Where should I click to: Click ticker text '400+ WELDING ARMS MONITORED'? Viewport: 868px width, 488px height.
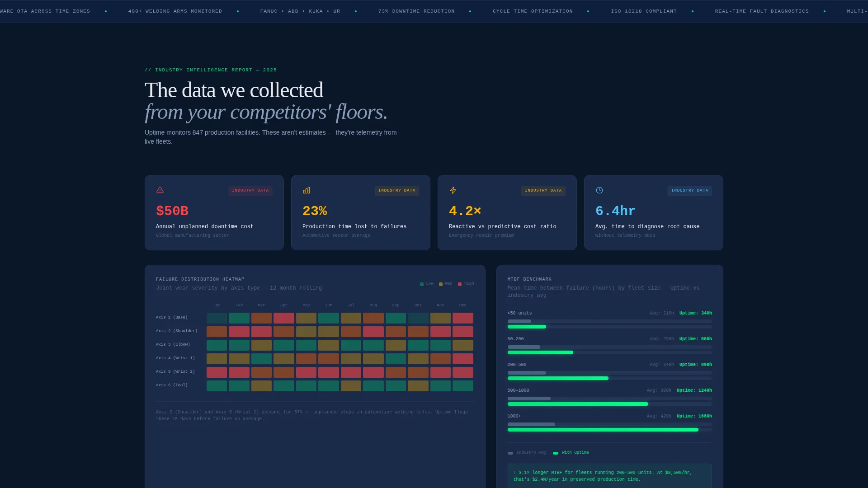click(175, 11)
